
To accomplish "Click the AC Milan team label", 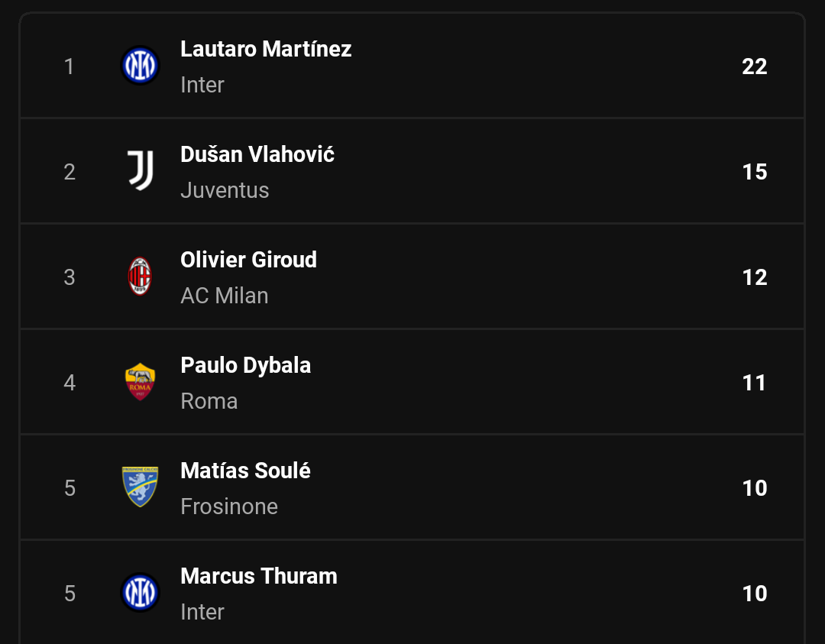I will coord(224,296).
